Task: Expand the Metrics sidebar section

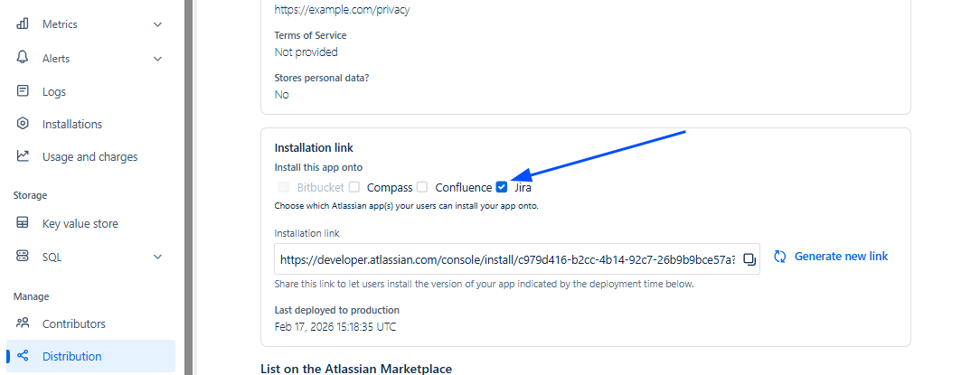Action: (157, 24)
